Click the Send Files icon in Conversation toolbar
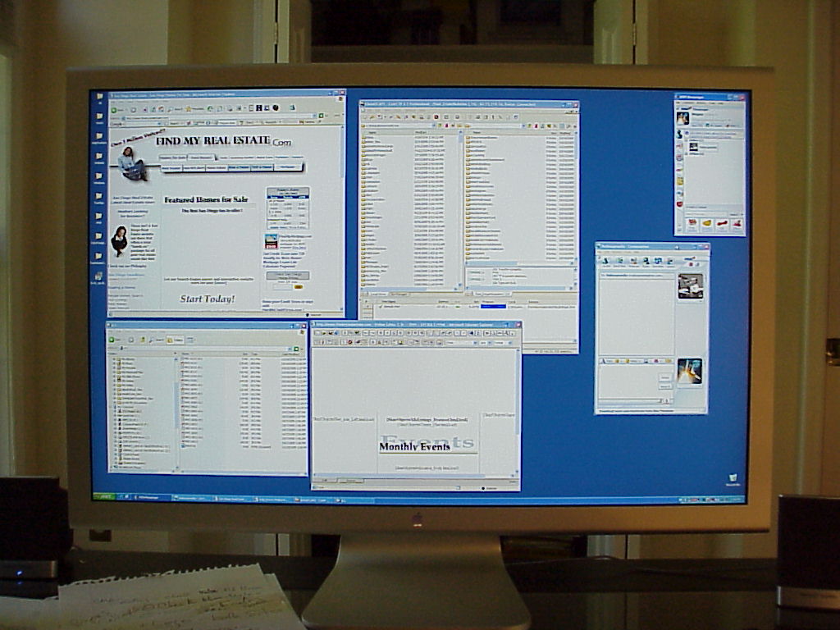840x630 pixels. click(620, 262)
